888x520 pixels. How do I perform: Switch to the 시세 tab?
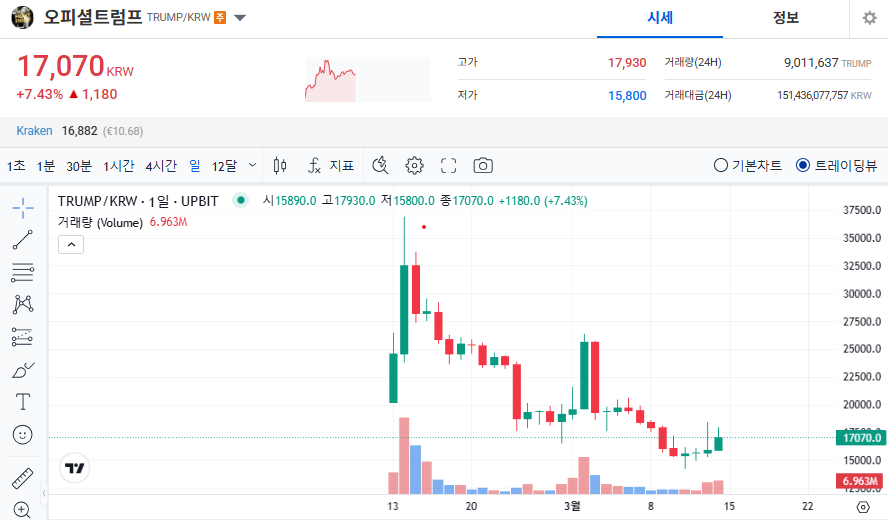coord(660,18)
